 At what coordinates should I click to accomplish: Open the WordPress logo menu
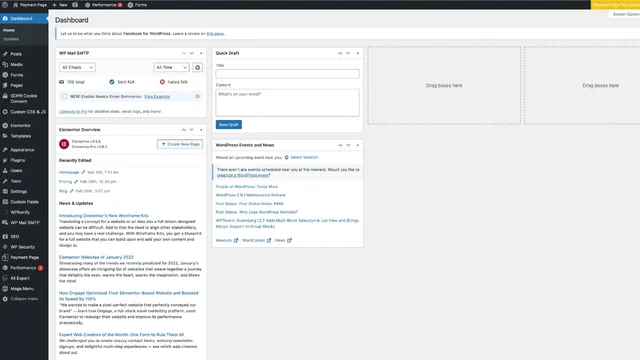tap(5, 5)
